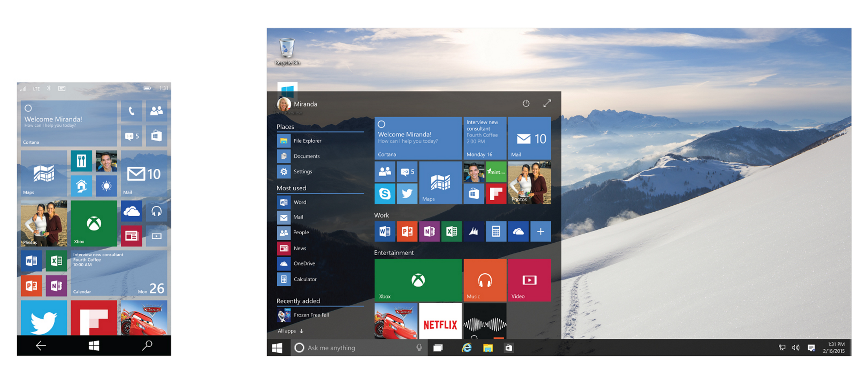Expand Start menu to full screen
Screen dimensions: 868x376
pos(547,103)
